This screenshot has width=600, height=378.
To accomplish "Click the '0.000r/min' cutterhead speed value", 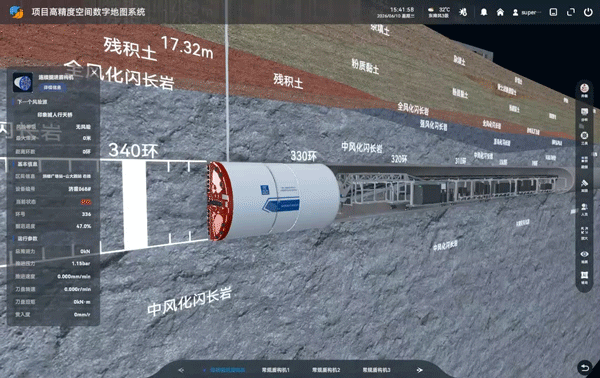I will tap(77, 289).
